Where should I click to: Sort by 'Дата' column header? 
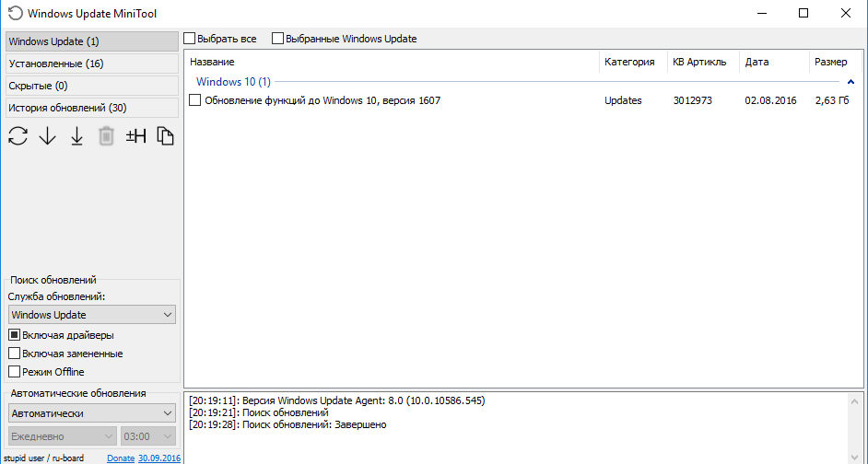[774, 62]
